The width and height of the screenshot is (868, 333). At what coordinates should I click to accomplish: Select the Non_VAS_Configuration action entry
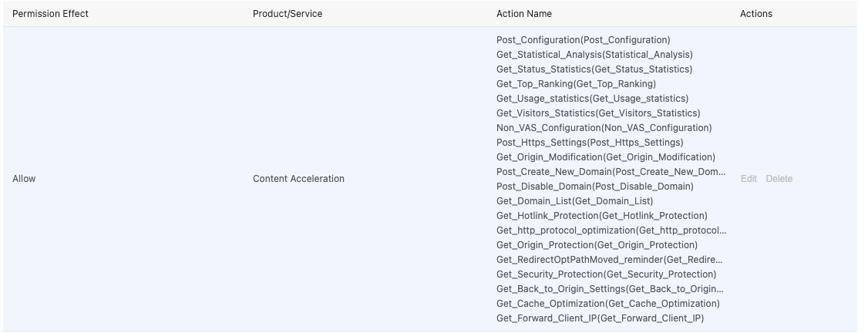604,128
